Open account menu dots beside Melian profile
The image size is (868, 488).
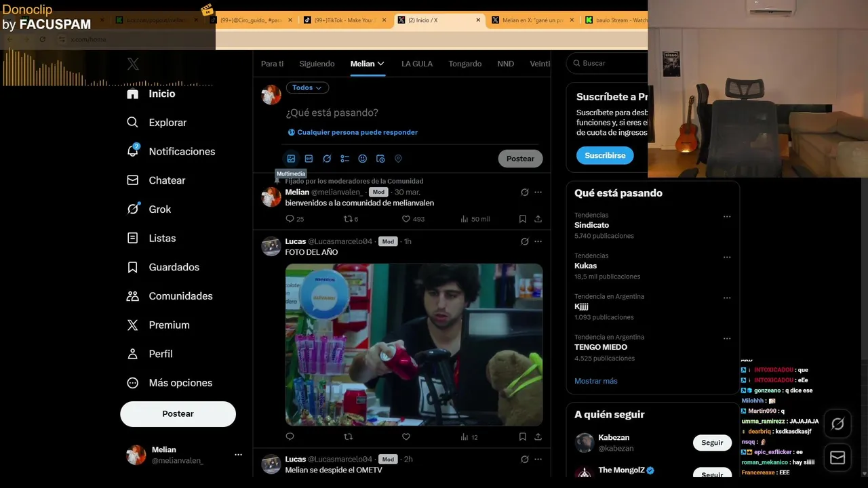click(x=238, y=455)
